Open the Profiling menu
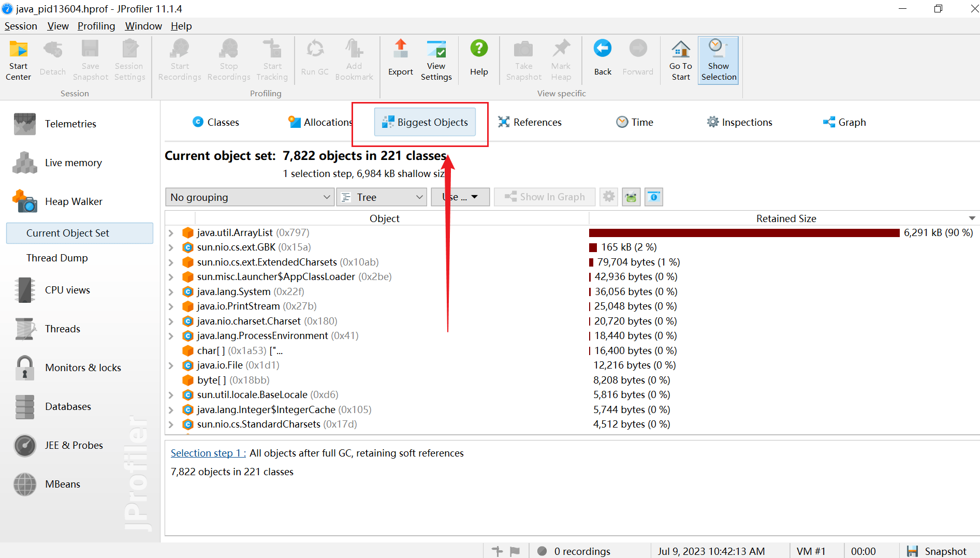 [96, 26]
